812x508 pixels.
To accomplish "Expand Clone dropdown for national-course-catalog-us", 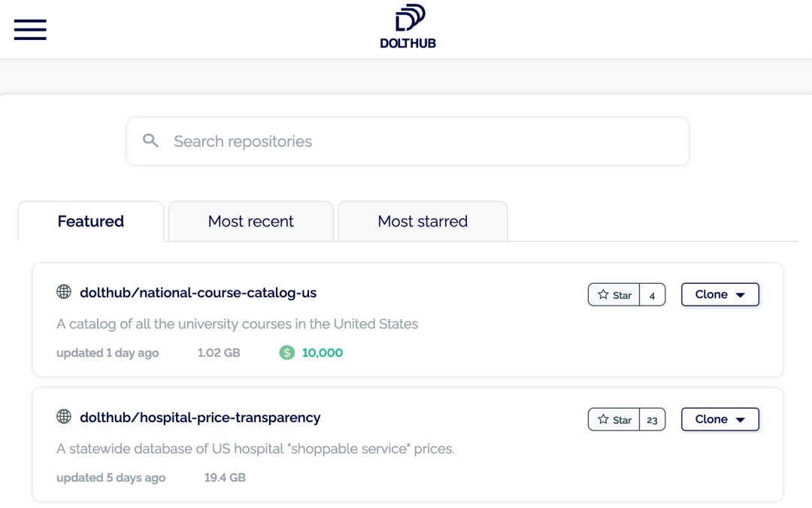I will click(720, 295).
